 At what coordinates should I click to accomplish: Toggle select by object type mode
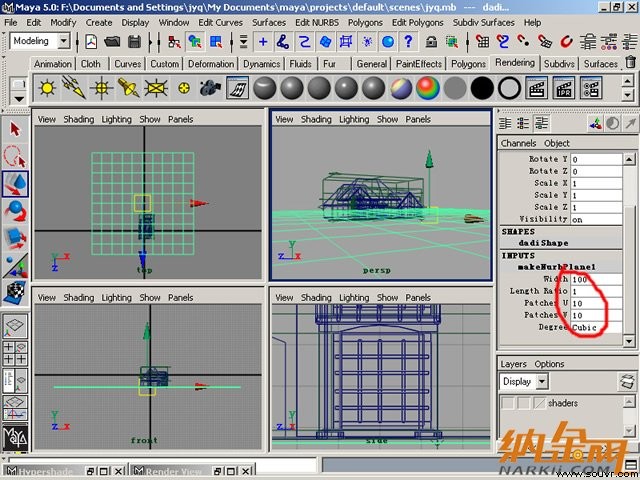point(195,42)
